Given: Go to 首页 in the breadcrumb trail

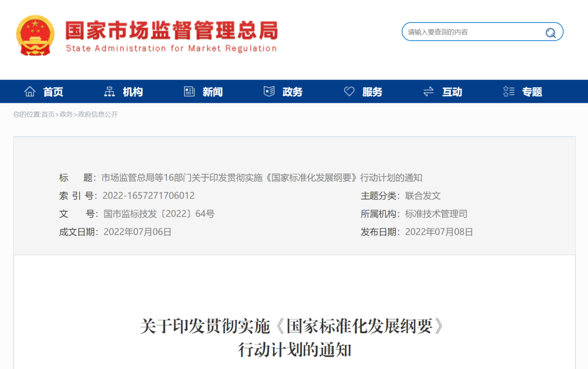Looking at the screenshot, I should point(48,114).
